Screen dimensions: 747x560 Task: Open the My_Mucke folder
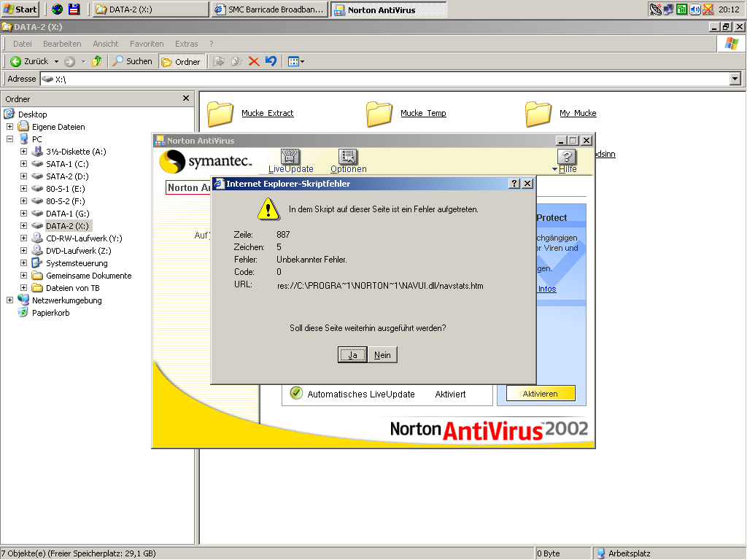tap(561, 113)
